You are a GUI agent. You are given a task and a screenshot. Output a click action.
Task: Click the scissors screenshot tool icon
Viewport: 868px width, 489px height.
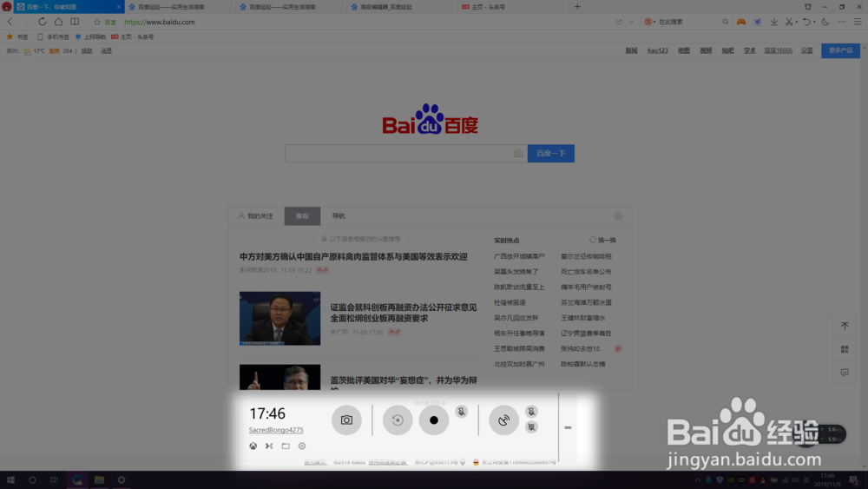789,22
